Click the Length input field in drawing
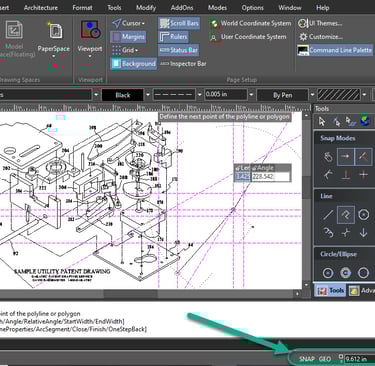The image size is (375, 366). (243, 177)
